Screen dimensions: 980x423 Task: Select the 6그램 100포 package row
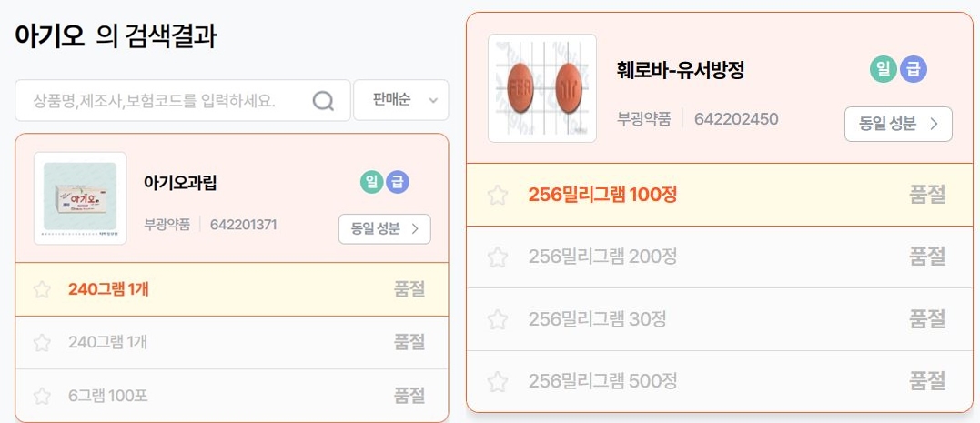(x=232, y=396)
